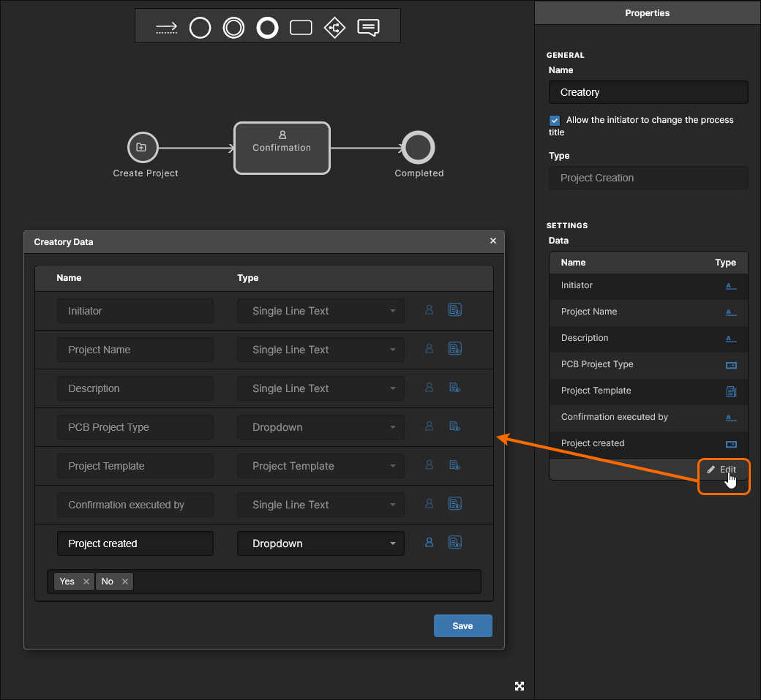The width and height of the screenshot is (761, 700).
Task: Pick the intermediate event double-circle tool
Action: click(x=233, y=28)
